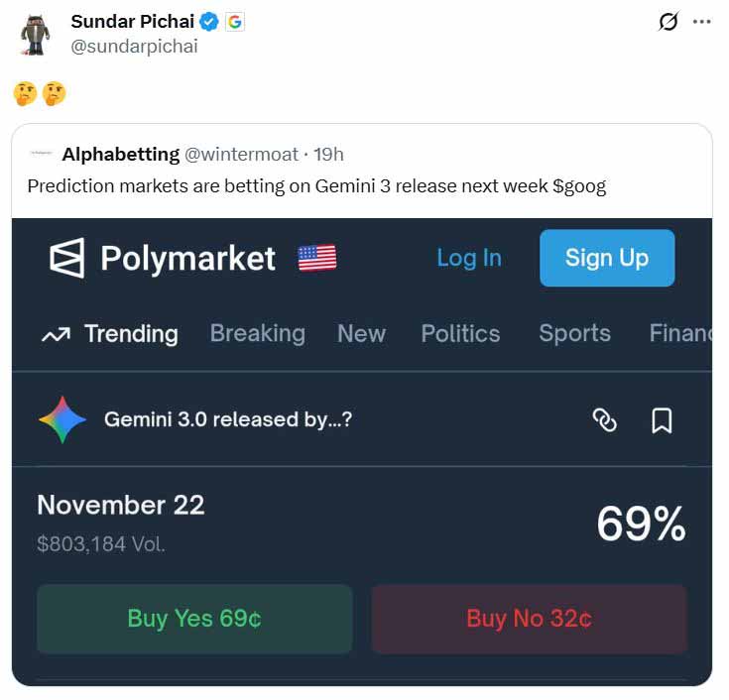Click the Alphabetting quoted author name
Image resolution: width=729 pixels, height=700 pixels.
pyautogui.click(x=121, y=155)
